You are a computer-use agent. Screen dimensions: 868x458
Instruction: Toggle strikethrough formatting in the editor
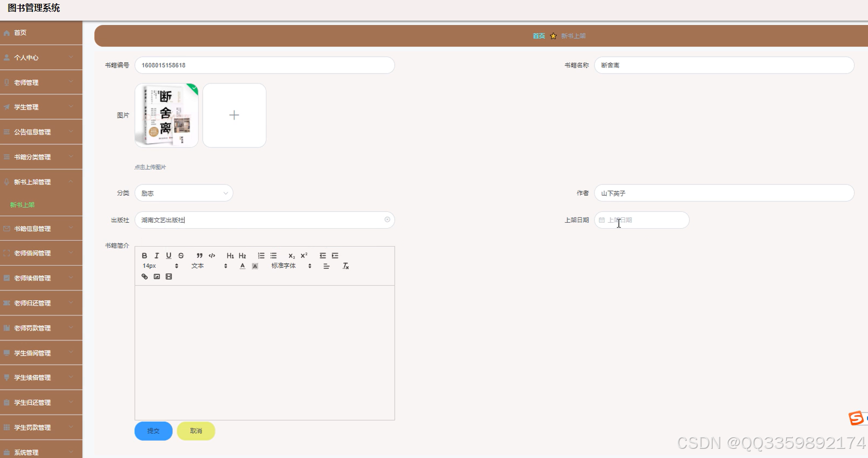[181, 256]
